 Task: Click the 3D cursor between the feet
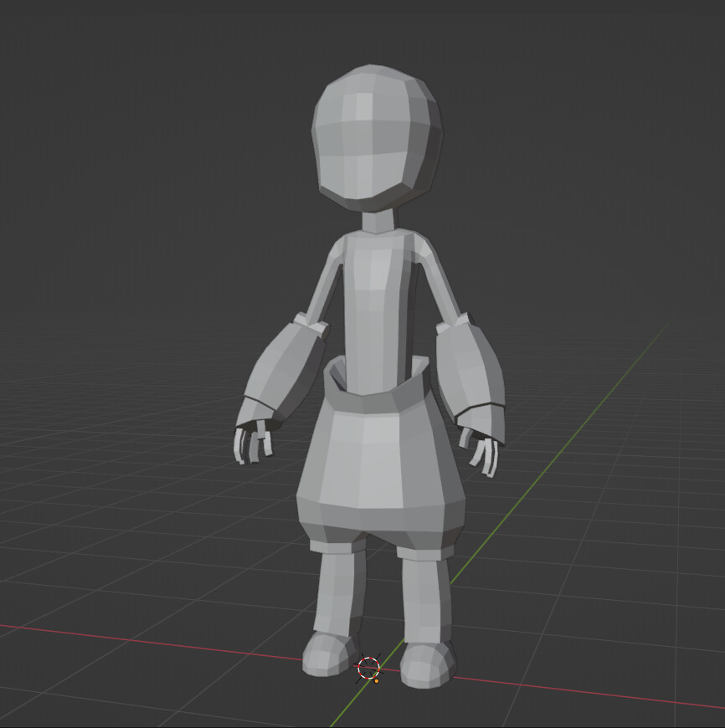click(369, 669)
